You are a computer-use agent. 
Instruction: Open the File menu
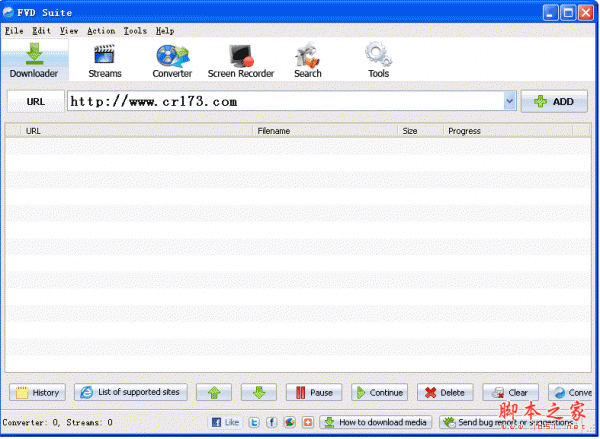click(x=14, y=31)
